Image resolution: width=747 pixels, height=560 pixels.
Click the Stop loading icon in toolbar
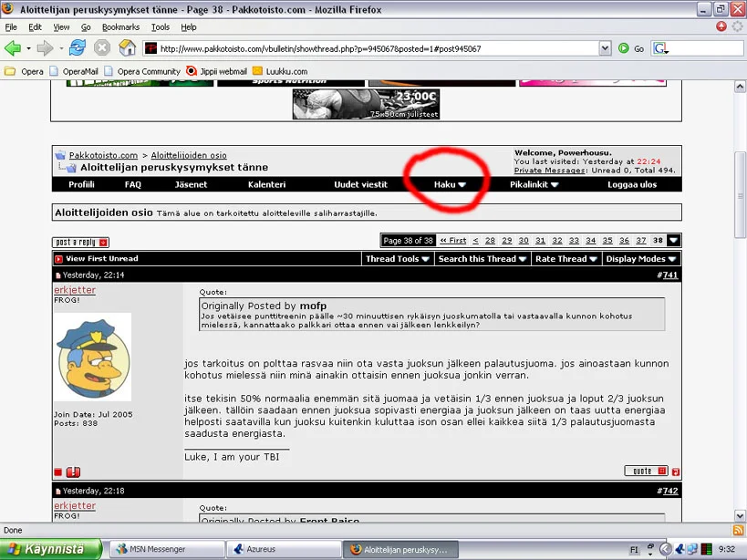tap(102, 48)
